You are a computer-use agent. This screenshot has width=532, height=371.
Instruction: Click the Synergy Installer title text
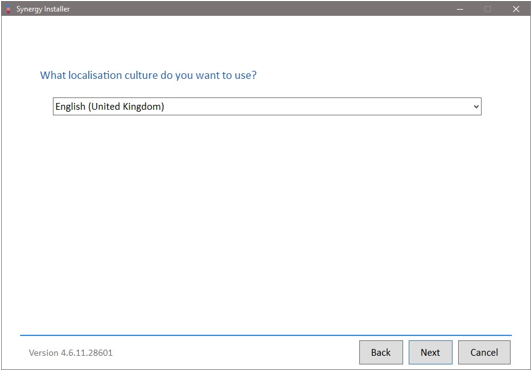tap(43, 9)
